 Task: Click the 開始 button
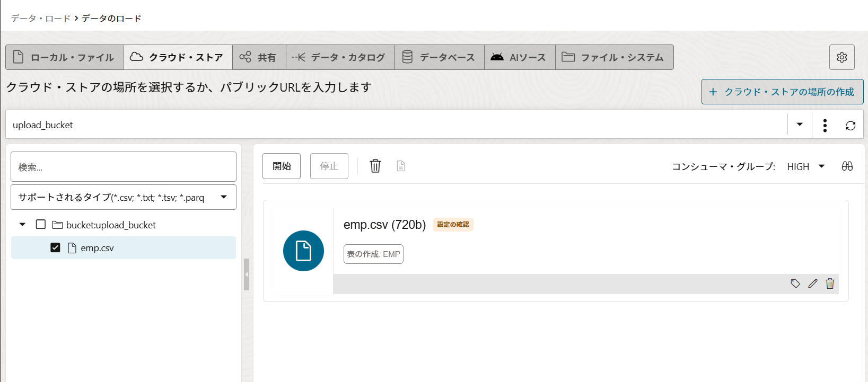tap(282, 166)
